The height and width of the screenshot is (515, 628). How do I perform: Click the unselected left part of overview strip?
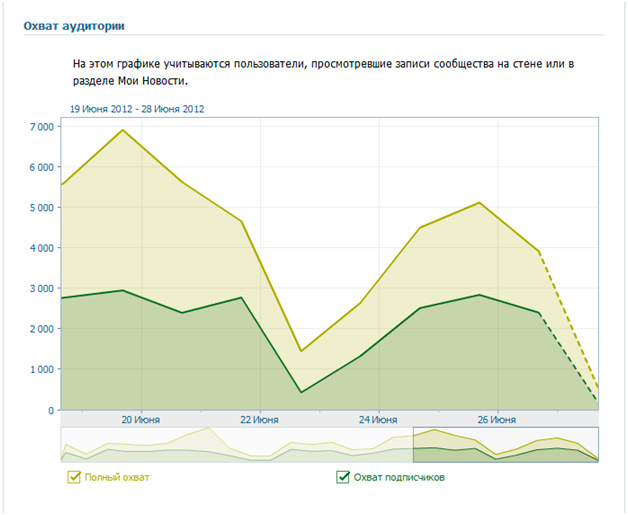(x=235, y=445)
